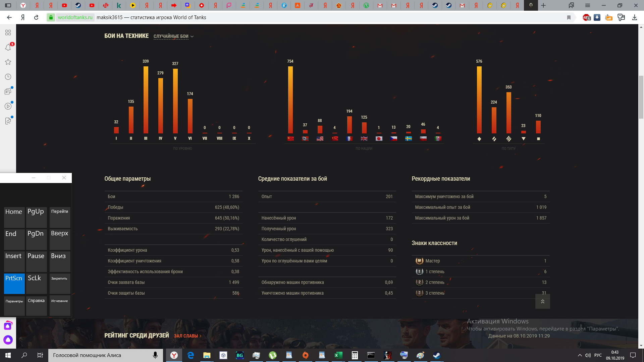
Task: Click the Голосовой помощник Алиса search box
Action: tap(106, 355)
